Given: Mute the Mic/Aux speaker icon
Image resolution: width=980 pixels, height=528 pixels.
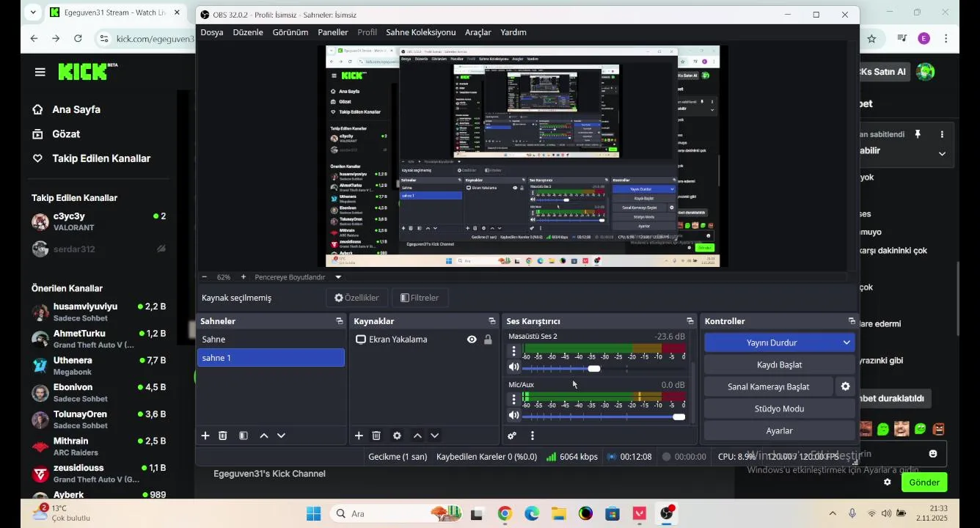Looking at the screenshot, I should pos(514,416).
